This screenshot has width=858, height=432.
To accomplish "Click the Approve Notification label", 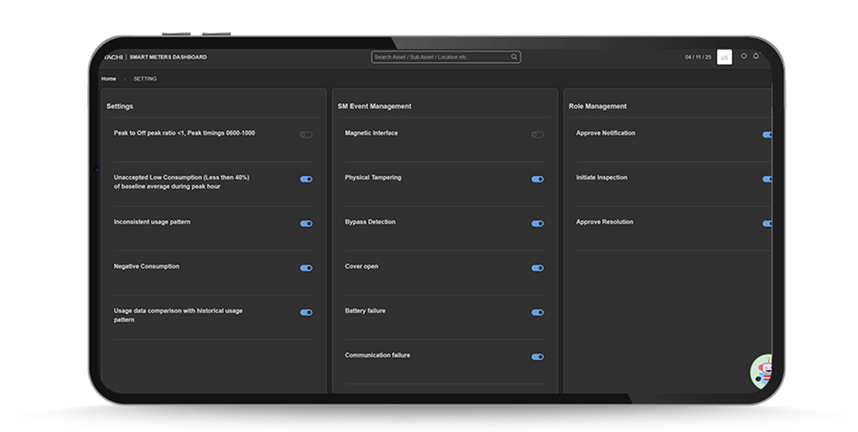I will tap(606, 133).
